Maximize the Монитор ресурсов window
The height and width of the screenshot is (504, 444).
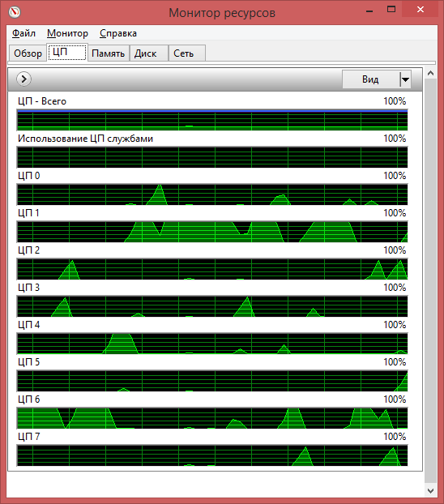(x=391, y=10)
